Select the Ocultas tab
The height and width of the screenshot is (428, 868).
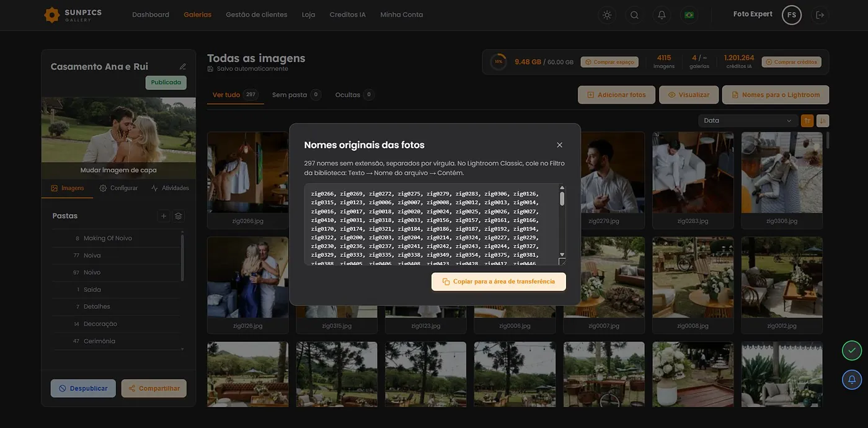355,95
